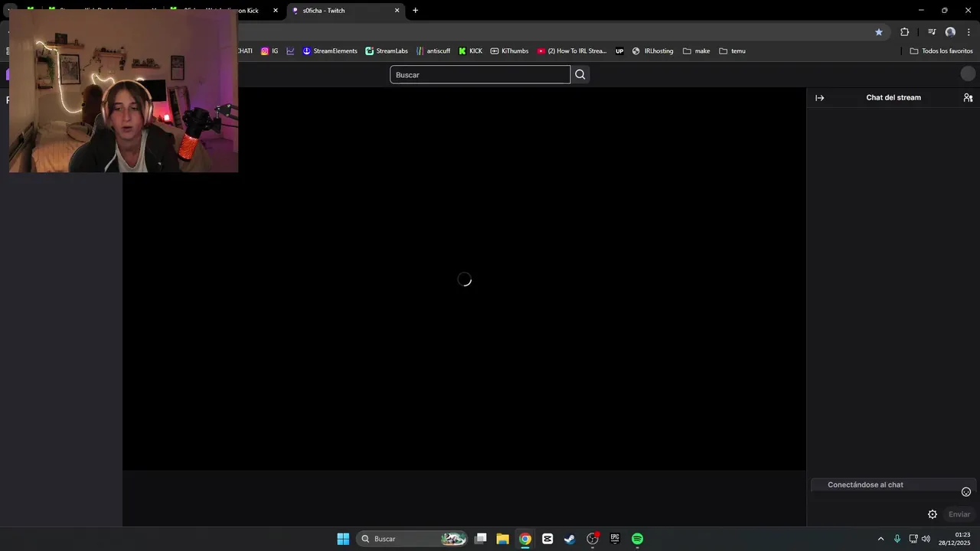The width and height of the screenshot is (980, 551).
Task: Open the Chrome profile avatar
Action: pos(950,32)
